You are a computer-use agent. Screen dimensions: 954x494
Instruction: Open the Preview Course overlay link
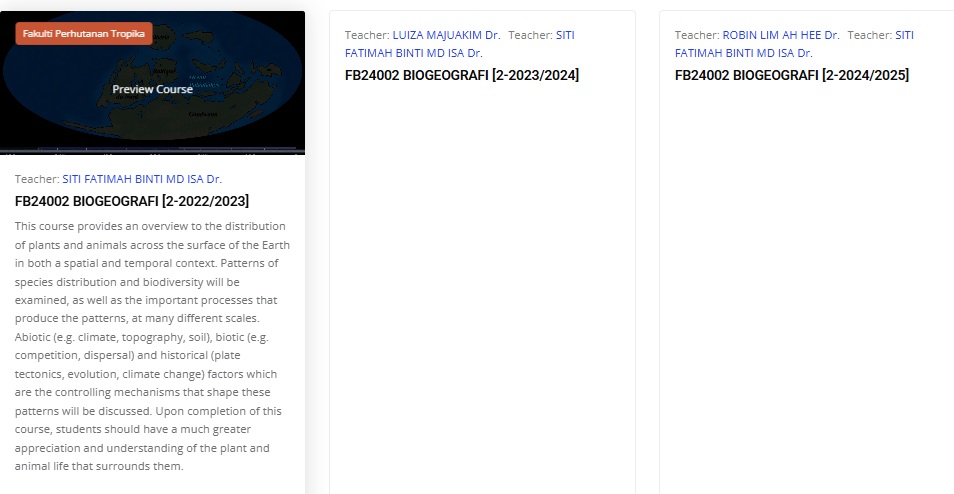click(152, 89)
